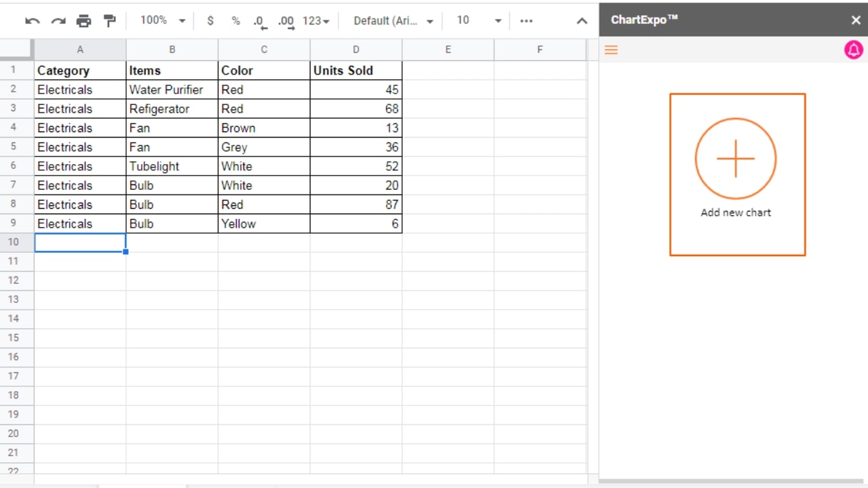This screenshot has width=868, height=488.
Task: Click the Redo arrow icon
Action: (58, 21)
